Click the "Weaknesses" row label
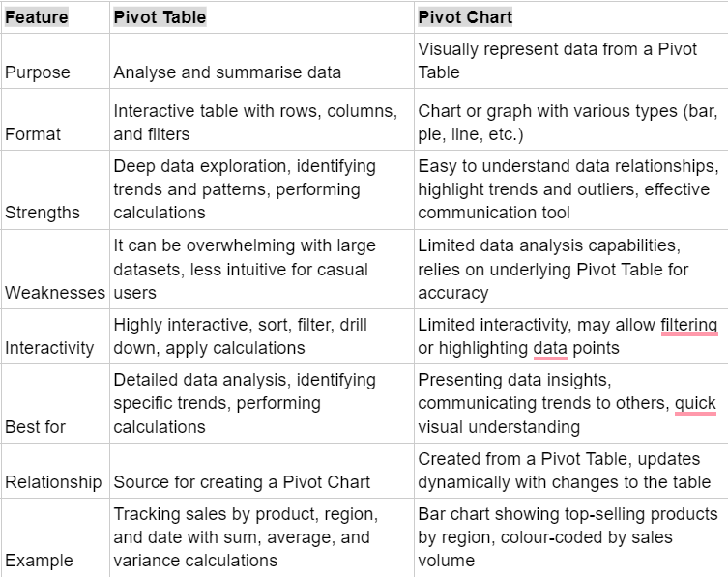The width and height of the screenshot is (728, 577). [x=54, y=292]
